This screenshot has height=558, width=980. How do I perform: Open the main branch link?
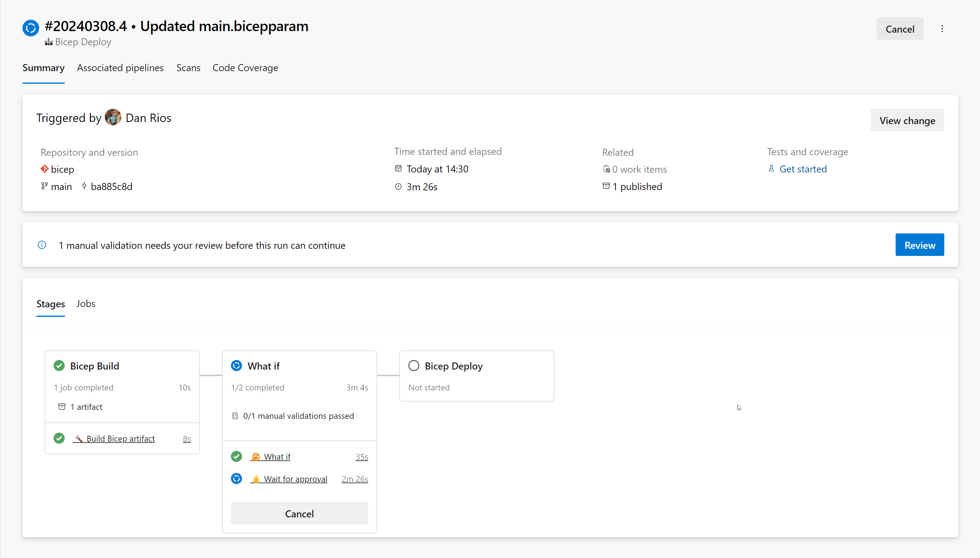click(61, 187)
